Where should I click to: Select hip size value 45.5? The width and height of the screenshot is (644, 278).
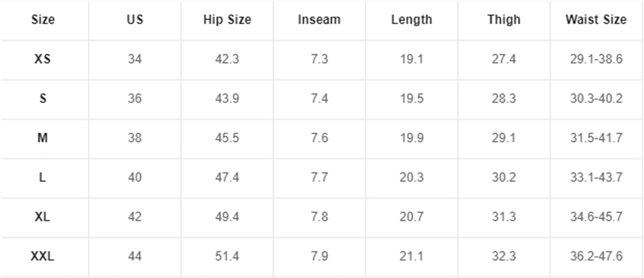(227, 138)
